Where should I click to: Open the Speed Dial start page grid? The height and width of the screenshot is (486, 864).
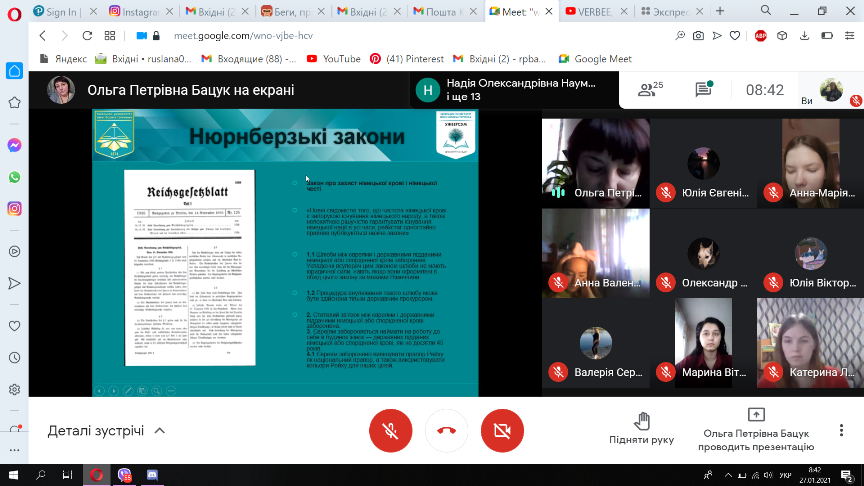(x=110, y=36)
